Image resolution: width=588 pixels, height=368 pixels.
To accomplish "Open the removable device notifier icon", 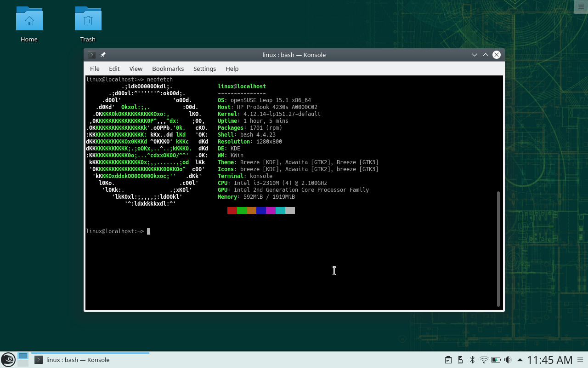I will click(x=460, y=359).
